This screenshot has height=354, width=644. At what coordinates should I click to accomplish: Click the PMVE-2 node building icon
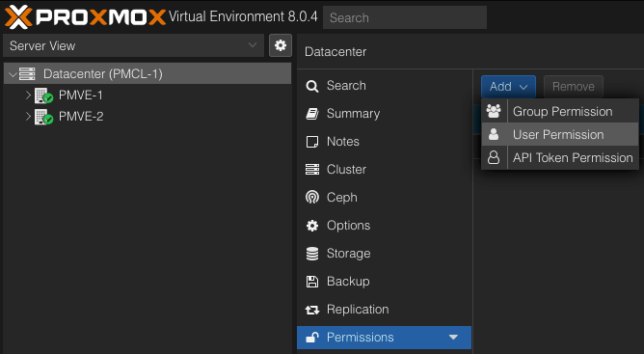click(43, 117)
